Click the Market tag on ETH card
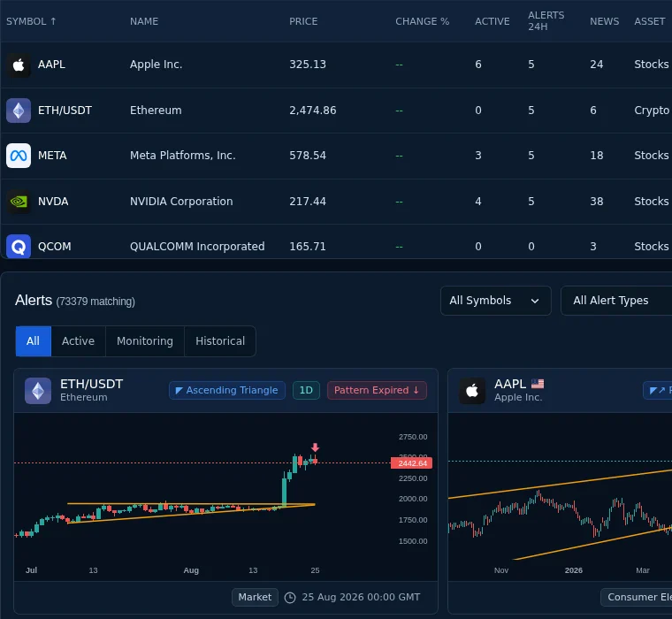The height and width of the screenshot is (619, 672). [x=255, y=597]
